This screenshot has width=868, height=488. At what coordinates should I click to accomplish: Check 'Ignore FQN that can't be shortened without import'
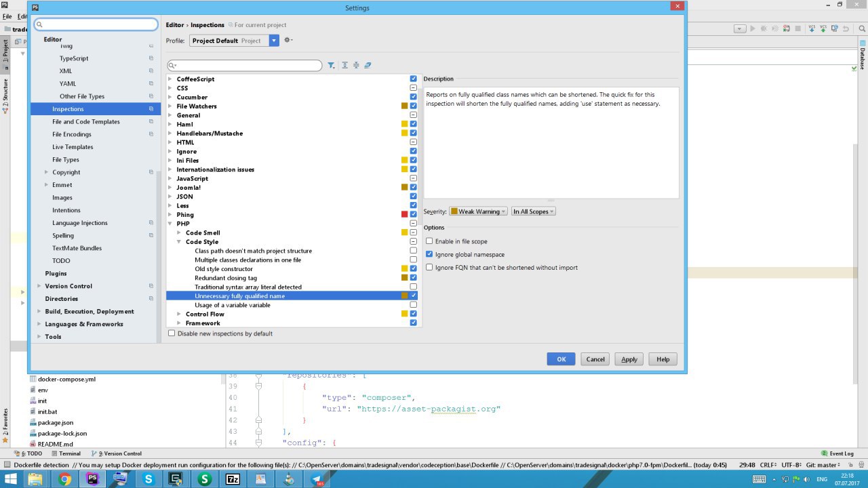tap(429, 267)
